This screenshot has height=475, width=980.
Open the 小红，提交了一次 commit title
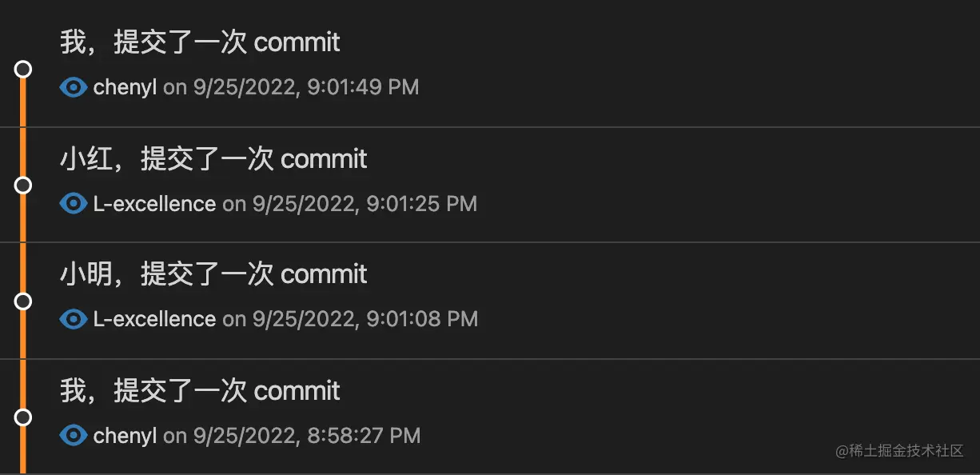(x=213, y=158)
